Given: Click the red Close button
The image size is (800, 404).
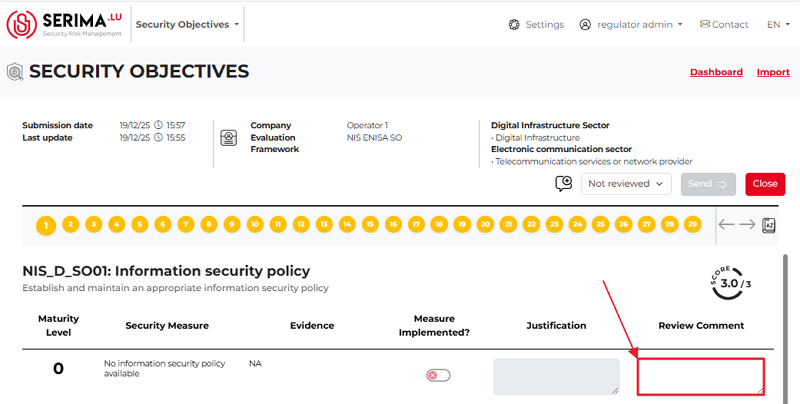Looking at the screenshot, I should pos(765,184).
